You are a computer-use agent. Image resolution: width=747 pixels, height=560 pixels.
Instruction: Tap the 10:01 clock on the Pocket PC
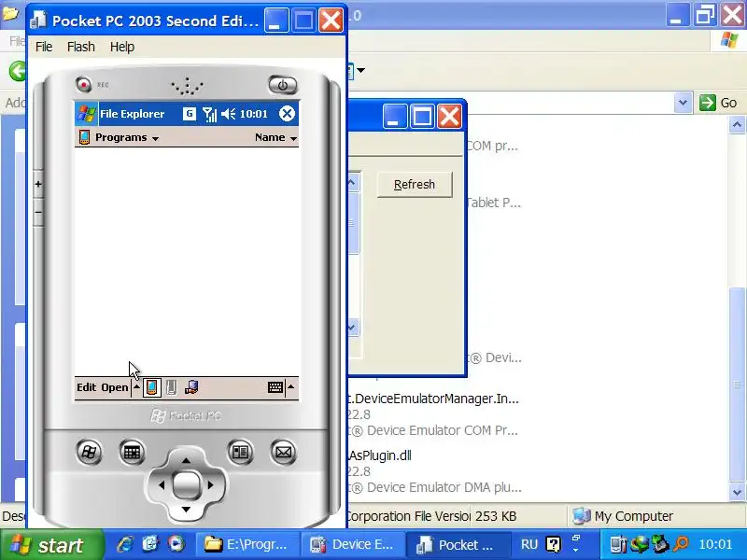254,114
